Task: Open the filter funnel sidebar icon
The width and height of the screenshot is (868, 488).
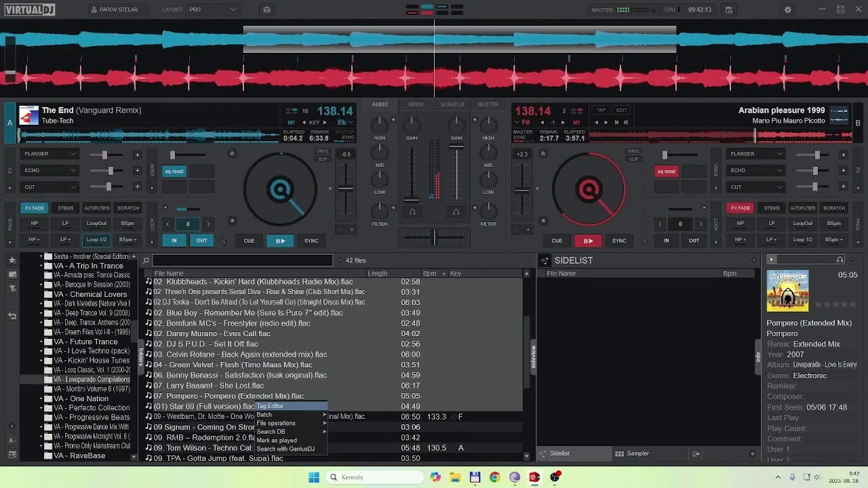Action: [x=12, y=289]
